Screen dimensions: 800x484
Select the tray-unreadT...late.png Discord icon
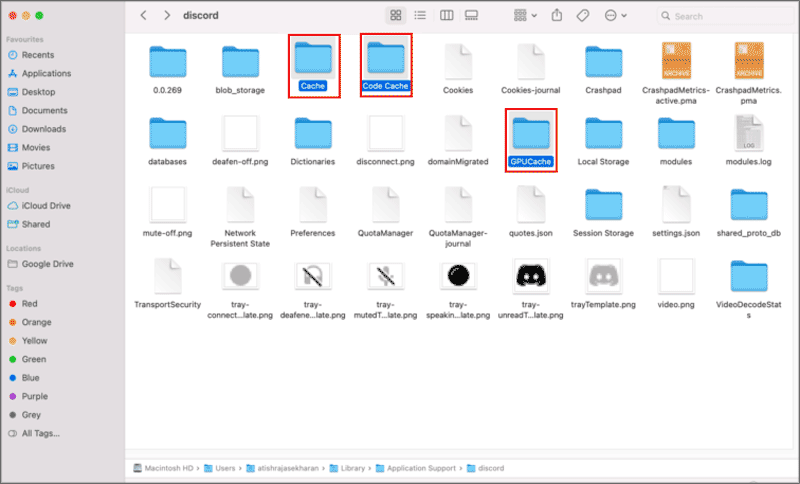(531, 276)
